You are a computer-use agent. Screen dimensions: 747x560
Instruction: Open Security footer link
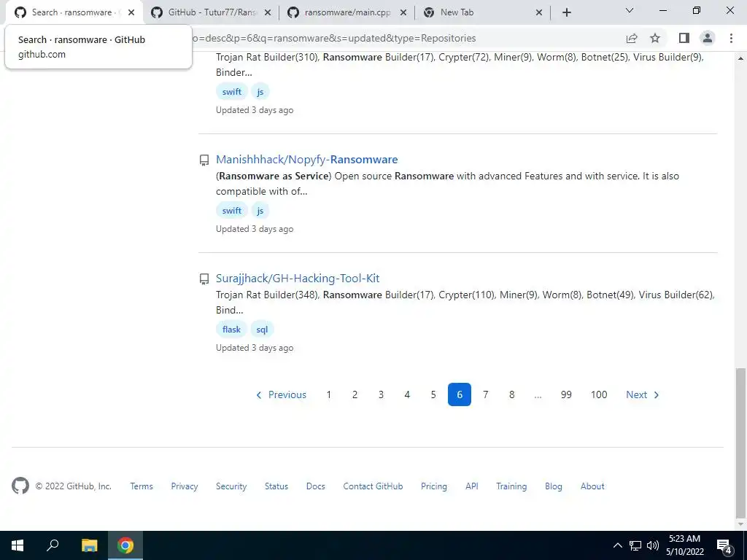click(231, 486)
